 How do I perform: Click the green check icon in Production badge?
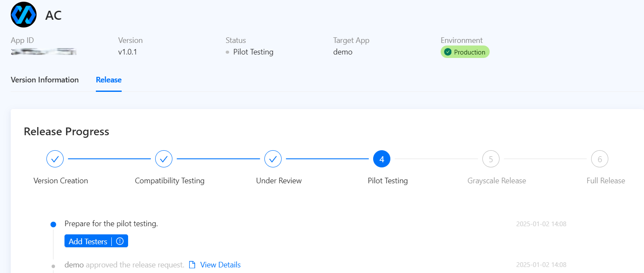point(448,52)
